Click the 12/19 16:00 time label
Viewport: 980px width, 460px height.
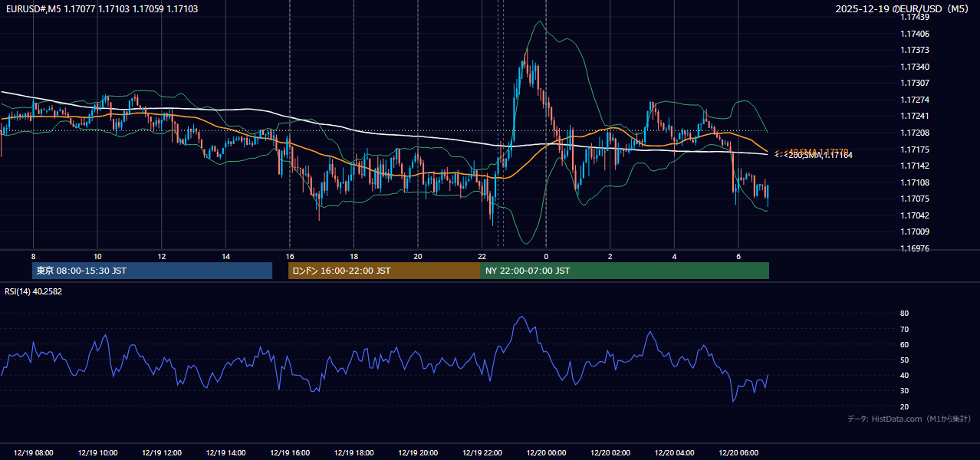tap(289, 453)
